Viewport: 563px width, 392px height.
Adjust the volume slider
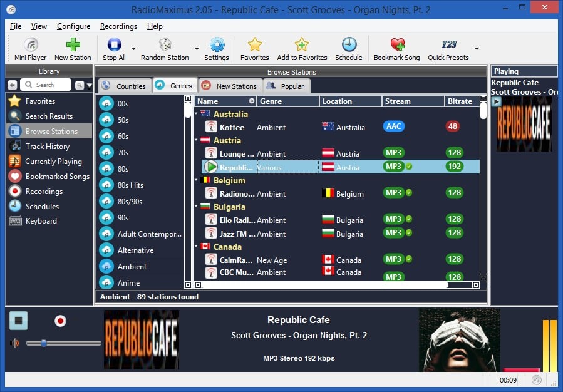point(43,343)
